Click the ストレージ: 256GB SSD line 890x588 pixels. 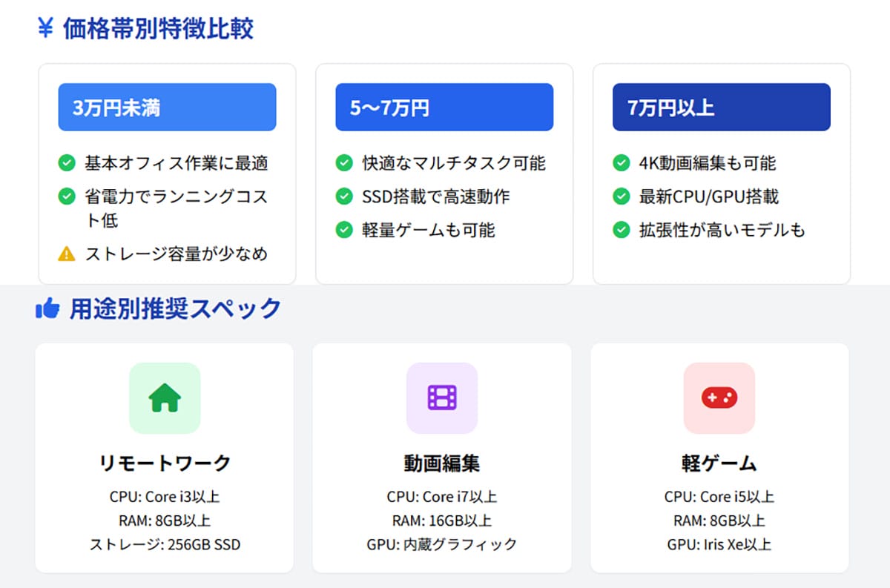click(x=165, y=545)
